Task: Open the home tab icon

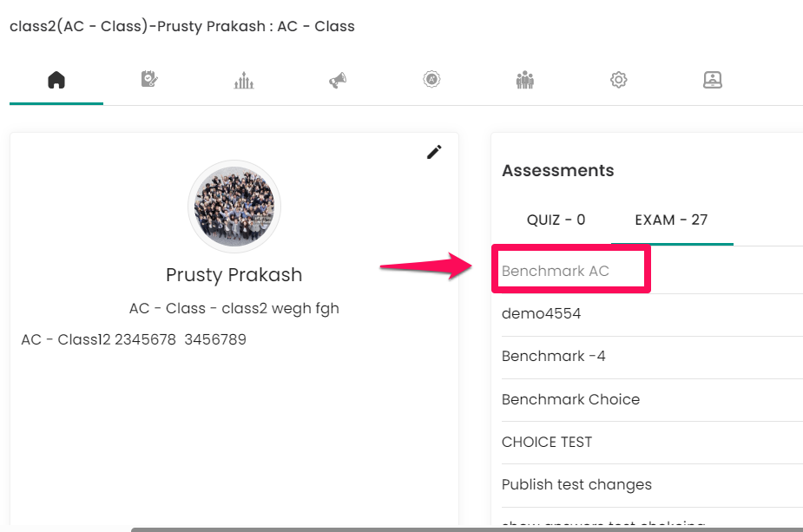Action: tap(56, 80)
